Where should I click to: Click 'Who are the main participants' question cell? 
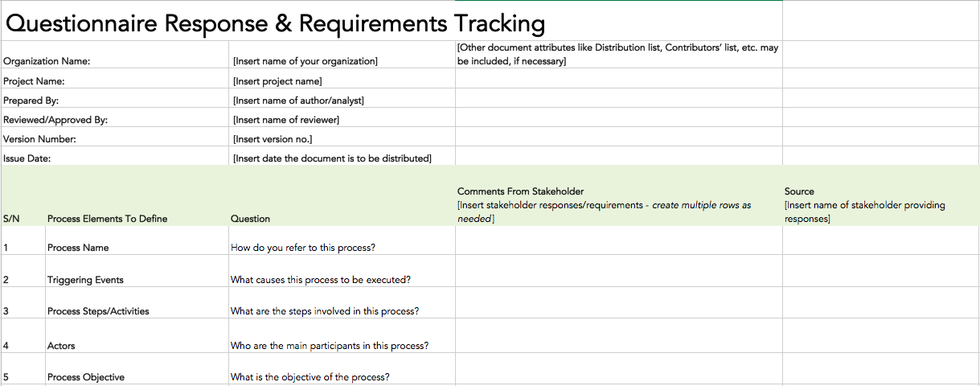coord(342,339)
